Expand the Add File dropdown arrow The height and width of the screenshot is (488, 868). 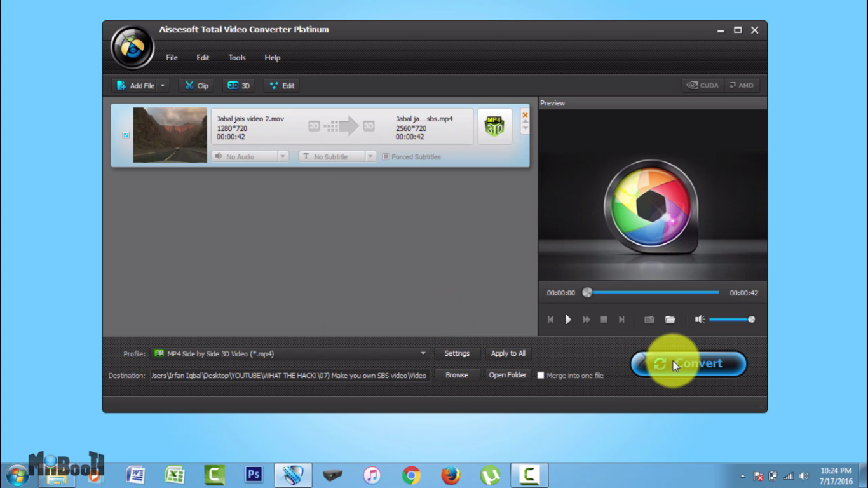pyautogui.click(x=163, y=86)
